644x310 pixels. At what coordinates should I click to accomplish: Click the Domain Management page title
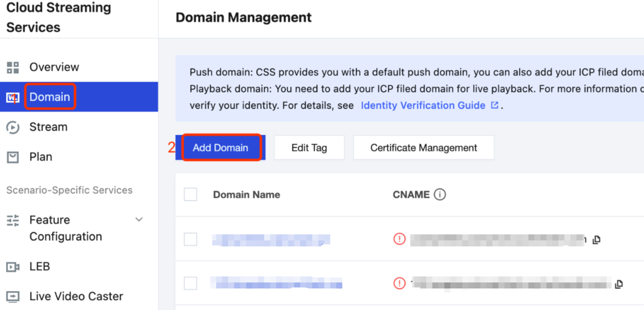click(x=244, y=18)
